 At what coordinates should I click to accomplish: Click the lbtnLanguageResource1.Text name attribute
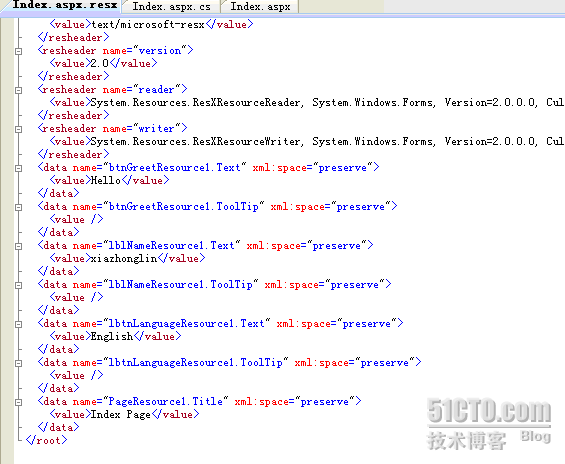coord(187,324)
